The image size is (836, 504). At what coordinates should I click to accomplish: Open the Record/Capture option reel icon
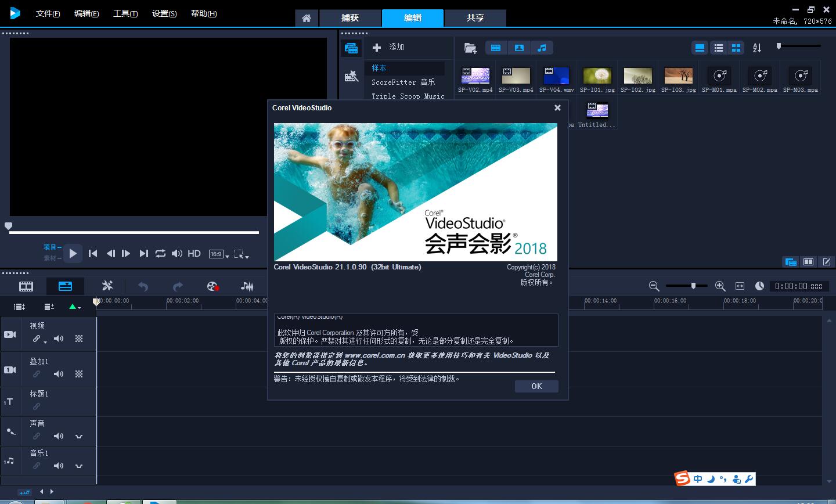tap(212, 286)
